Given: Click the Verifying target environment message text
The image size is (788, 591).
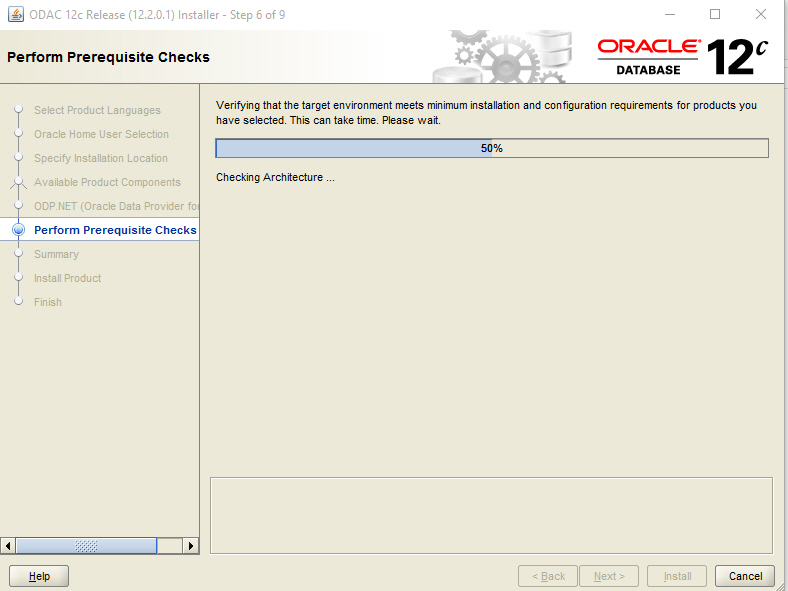Looking at the screenshot, I should coord(486,113).
